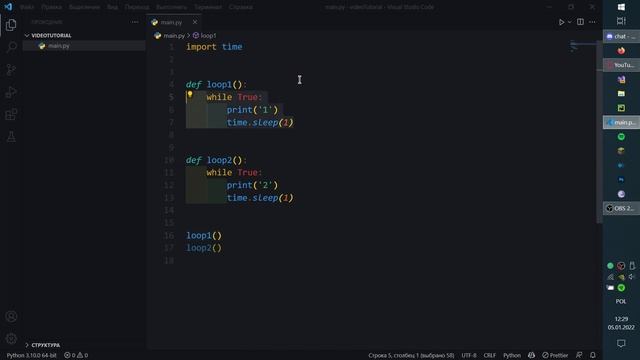Split the editor to the right
Image resolution: width=640 pixels, height=360 pixels.
tap(580, 22)
